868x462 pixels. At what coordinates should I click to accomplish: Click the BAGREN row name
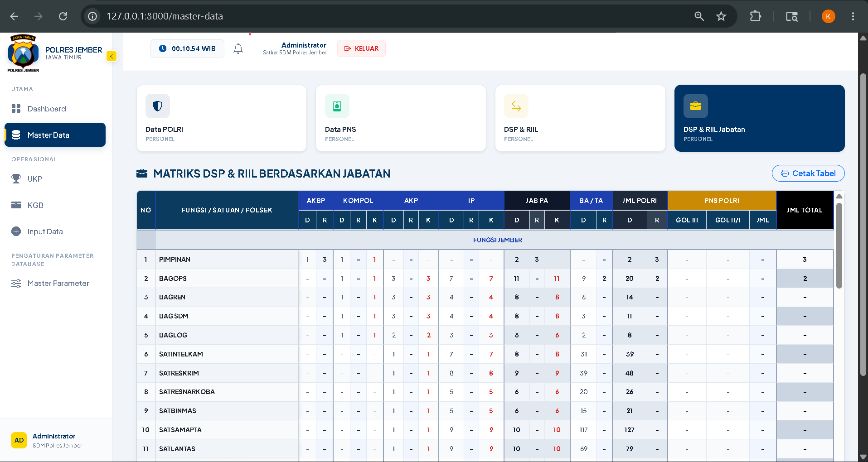click(172, 297)
